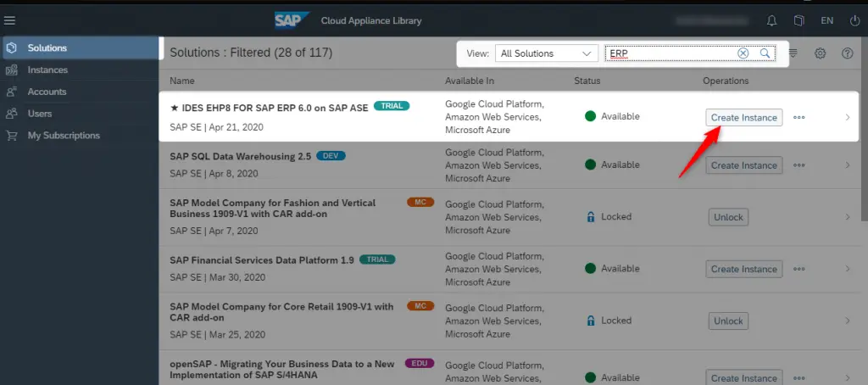Open the help question mark
Image resolution: width=868 pixels, height=385 pixels.
(847, 53)
